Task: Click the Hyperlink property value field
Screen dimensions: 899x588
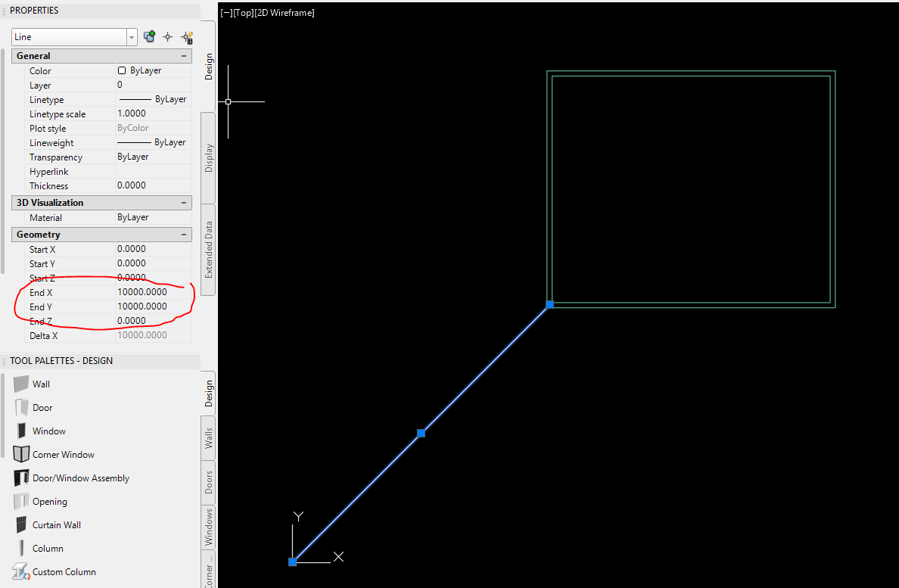Action: [153, 171]
